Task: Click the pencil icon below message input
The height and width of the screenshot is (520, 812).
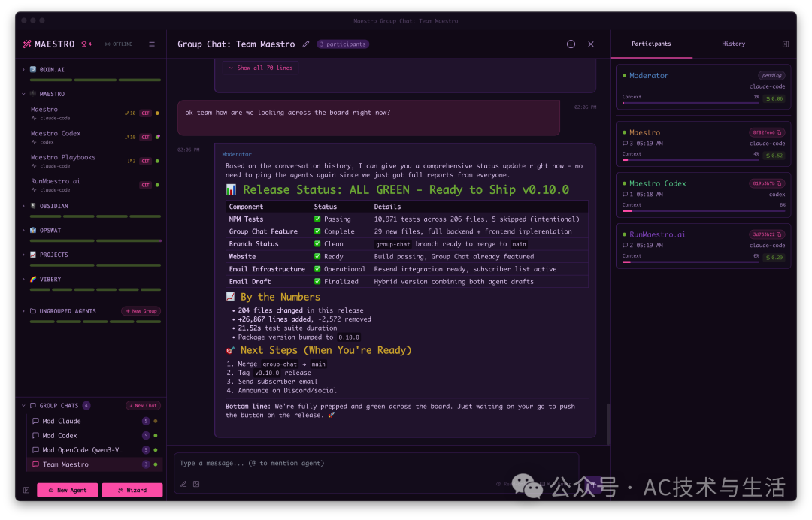Action: tap(183, 484)
